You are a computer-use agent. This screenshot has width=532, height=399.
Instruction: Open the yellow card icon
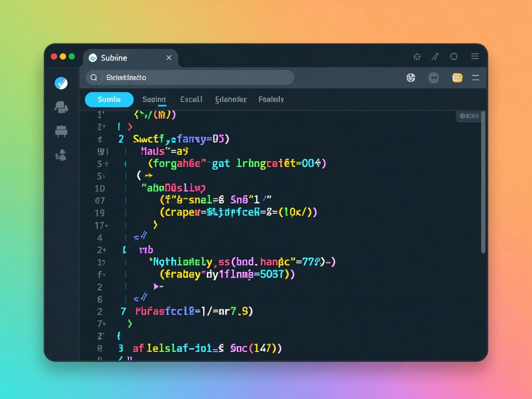[x=457, y=78]
